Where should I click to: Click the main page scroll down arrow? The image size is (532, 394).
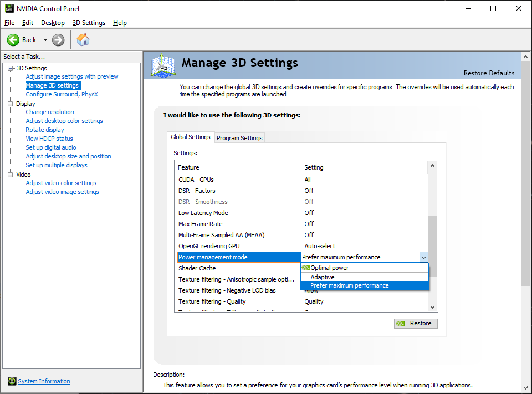click(x=525, y=388)
